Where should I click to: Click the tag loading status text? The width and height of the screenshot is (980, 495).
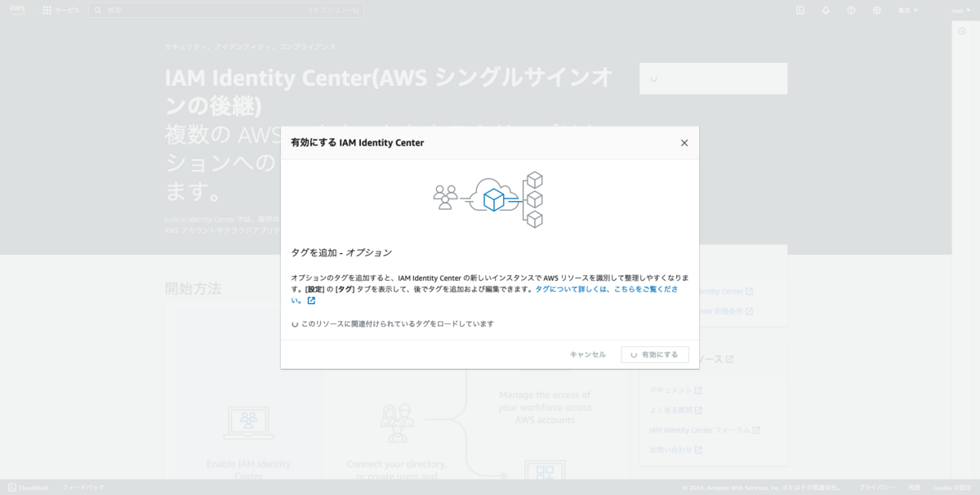(397, 324)
